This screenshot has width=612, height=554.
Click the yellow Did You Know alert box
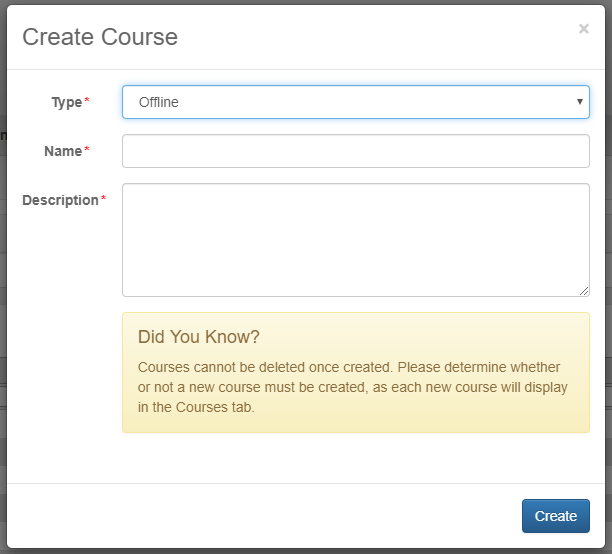[356, 372]
